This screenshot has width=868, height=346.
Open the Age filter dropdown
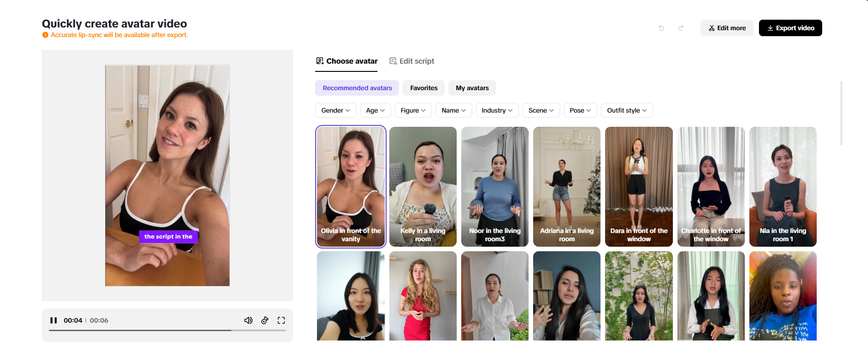point(376,110)
